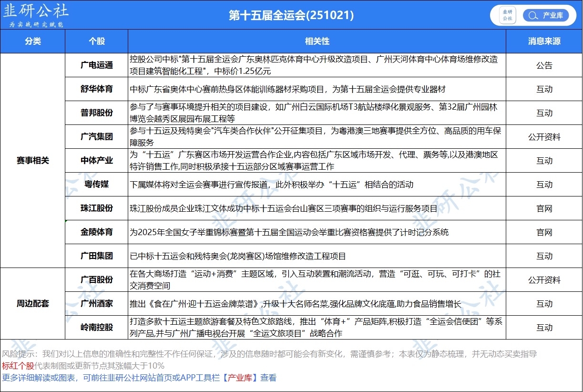The image size is (583, 392).
Task: Click the red 标红个股 note text
Action: 18,366
